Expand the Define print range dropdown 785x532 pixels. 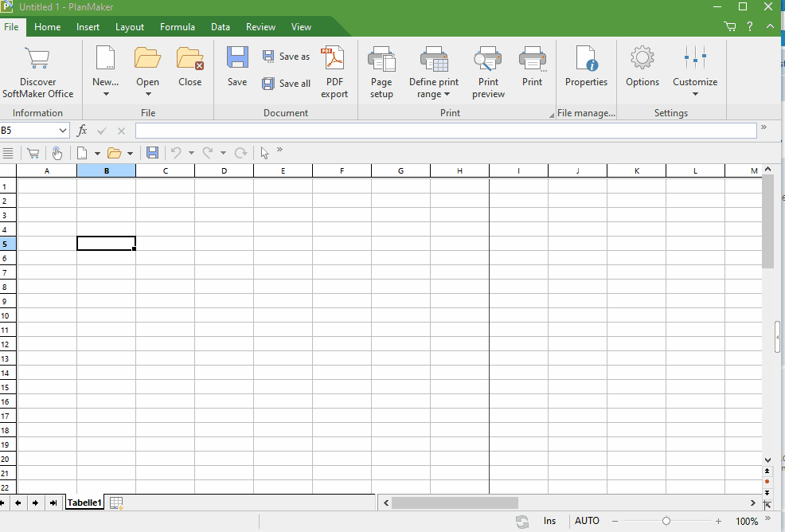click(434, 94)
